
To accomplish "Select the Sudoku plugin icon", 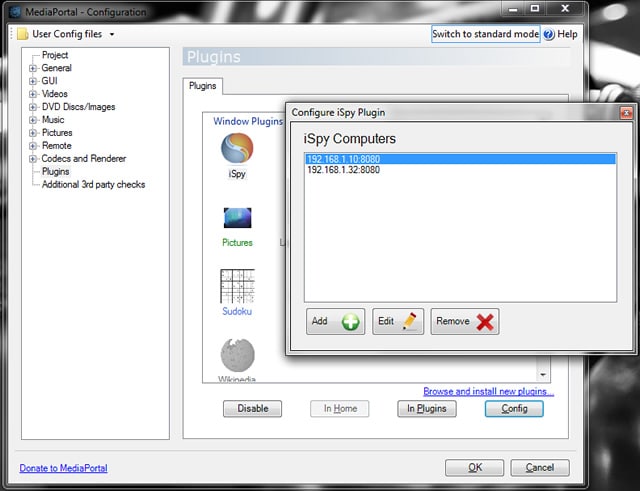I will point(237,286).
